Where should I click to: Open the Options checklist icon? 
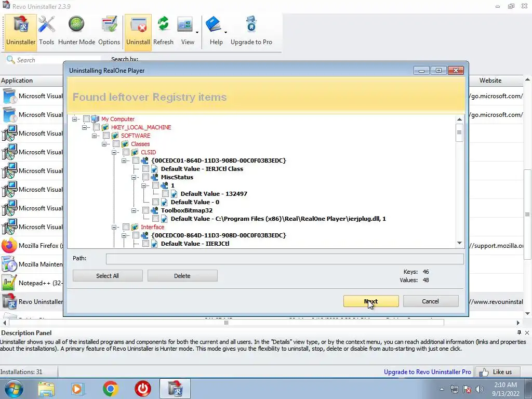[109, 25]
